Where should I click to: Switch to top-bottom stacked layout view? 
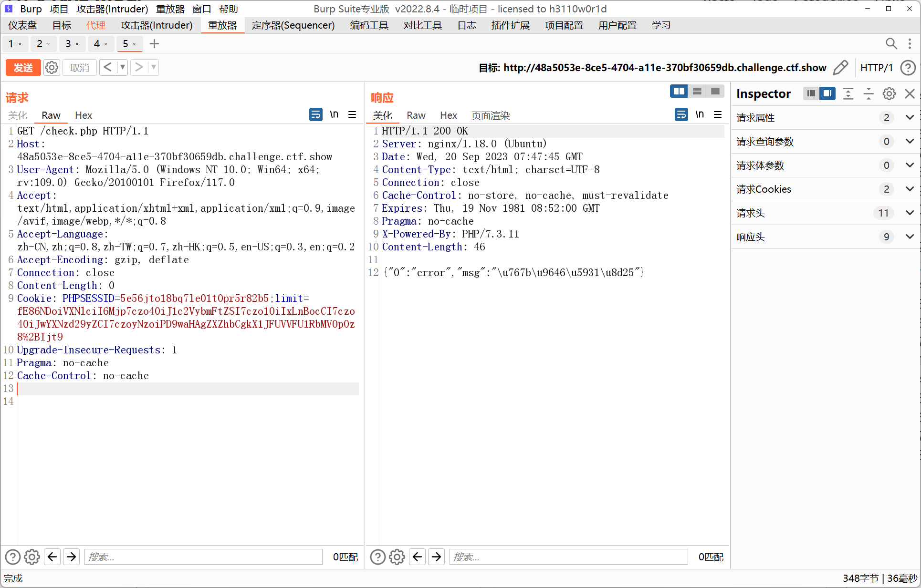tap(697, 91)
